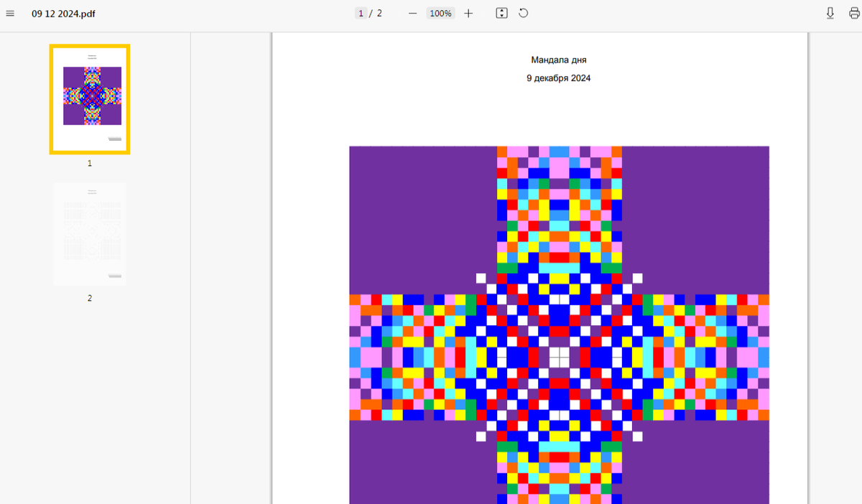The height and width of the screenshot is (504, 862).
Task: Rotate the document counterclockwise
Action: [524, 13]
